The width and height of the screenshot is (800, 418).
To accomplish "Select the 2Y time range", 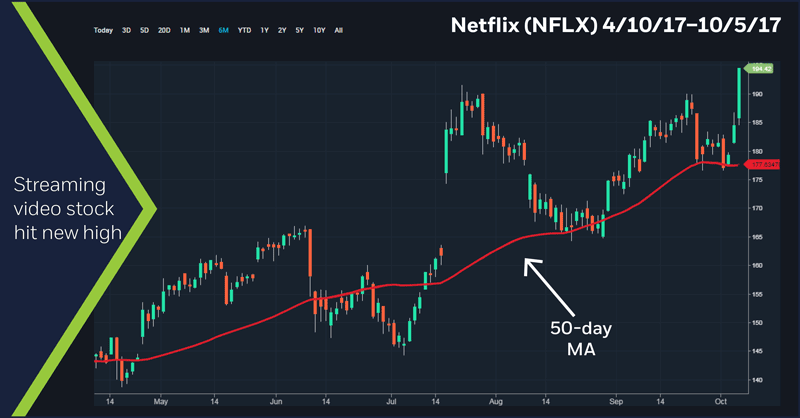I will click(x=280, y=31).
